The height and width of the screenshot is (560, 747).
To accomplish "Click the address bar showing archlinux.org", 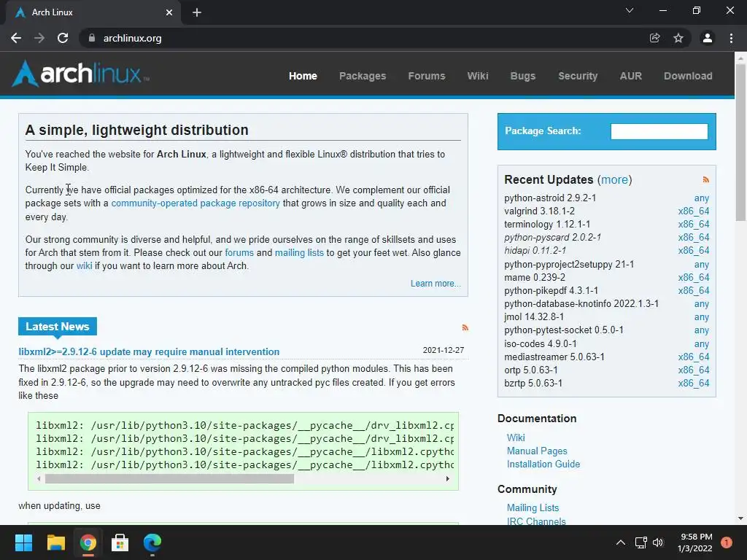I will click(x=367, y=38).
